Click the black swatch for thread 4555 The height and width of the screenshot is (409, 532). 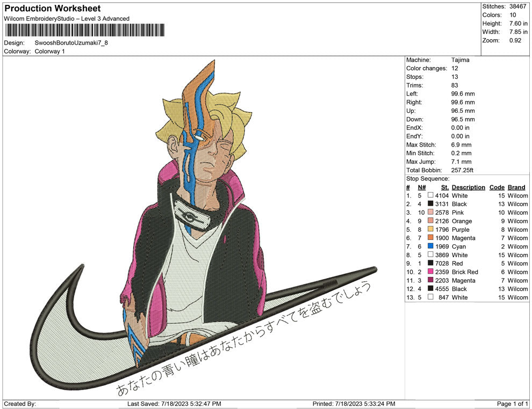point(430,288)
